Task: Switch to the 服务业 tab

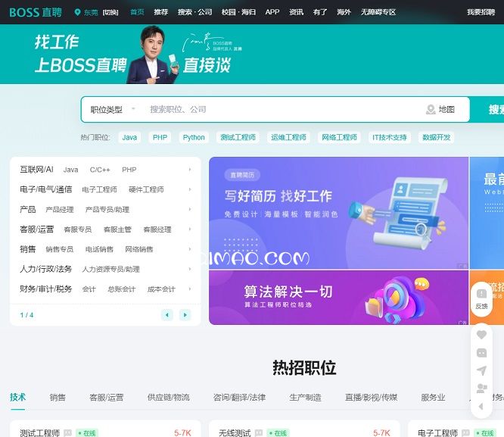Action: tap(433, 398)
